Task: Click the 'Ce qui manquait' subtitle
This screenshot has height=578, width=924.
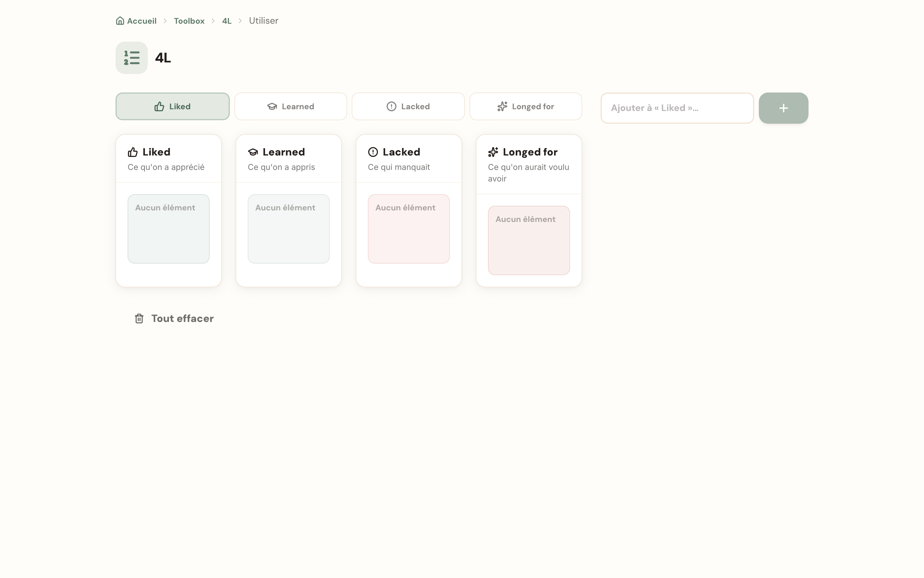Action: pyautogui.click(x=399, y=167)
